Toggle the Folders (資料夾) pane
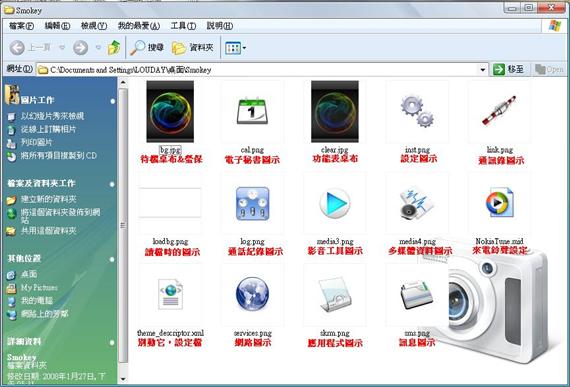The width and height of the screenshot is (570, 387). (x=193, y=48)
